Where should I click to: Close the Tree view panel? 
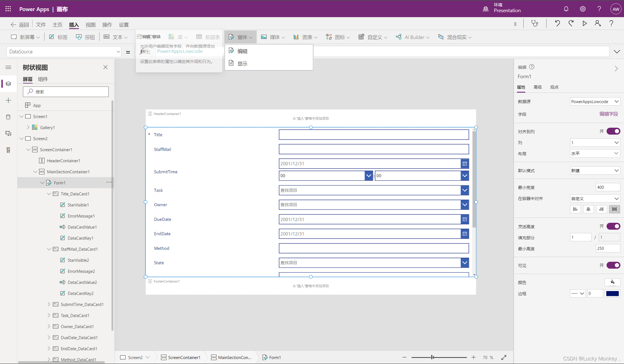tap(105, 67)
